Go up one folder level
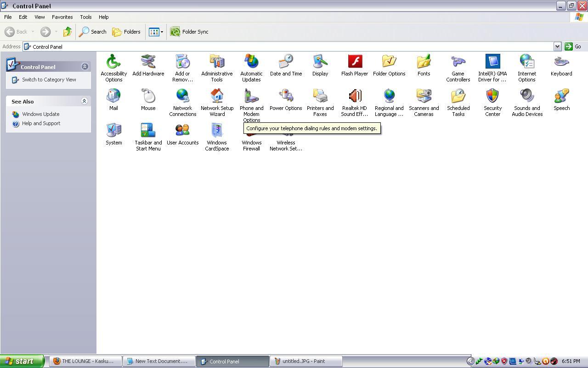 click(67, 32)
